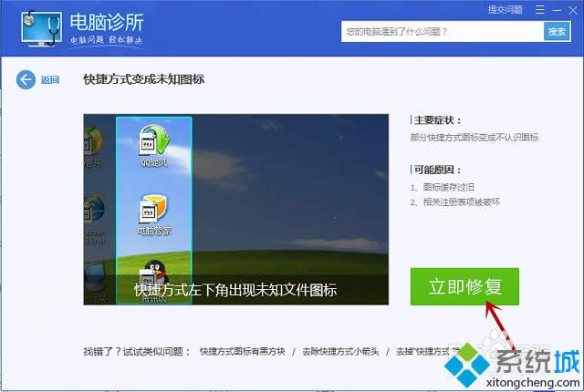Open the hamburger menu icon in title bar
Image resolution: width=584 pixels, height=392 pixels.
pos(539,10)
